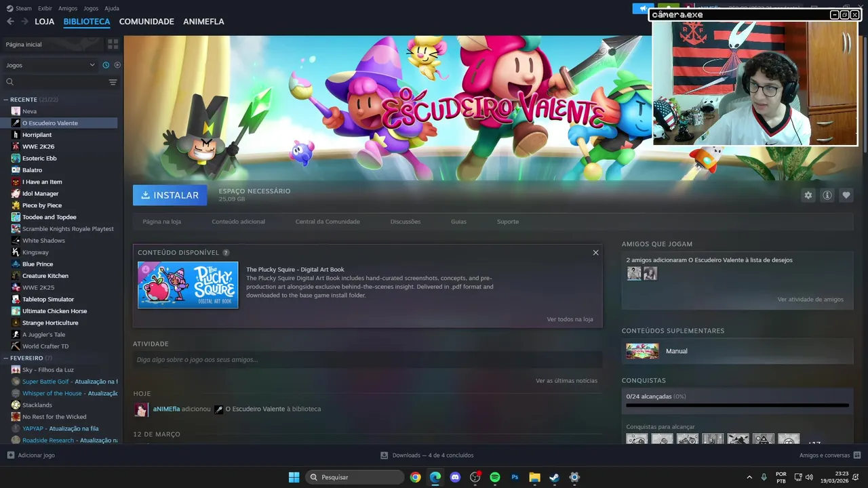Image resolution: width=868 pixels, height=488 pixels.
Task: Select Ultimate Chicken Horse in list
Action: point(54,311)
